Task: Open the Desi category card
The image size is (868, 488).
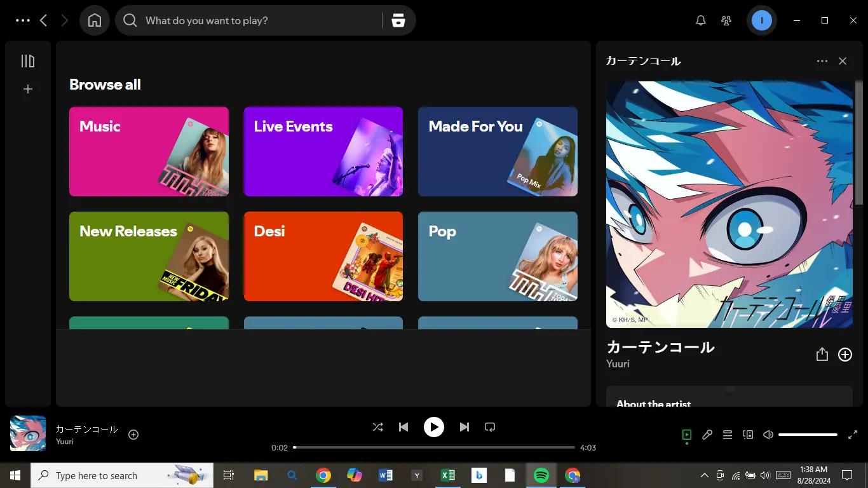Action: tap(323, 256)
